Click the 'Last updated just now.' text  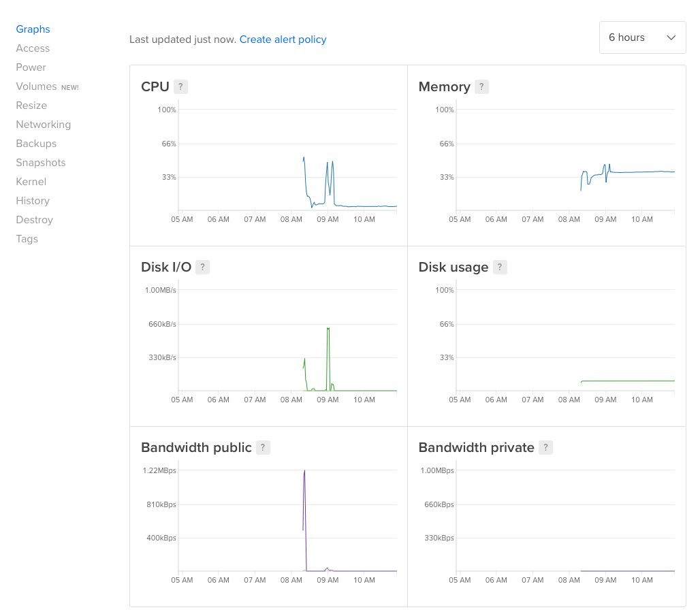(183, 39)
